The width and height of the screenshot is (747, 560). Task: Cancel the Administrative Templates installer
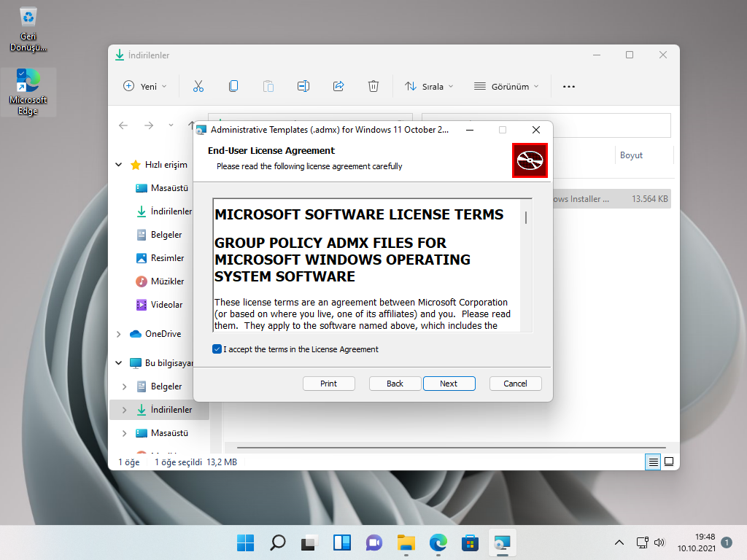(x=516, y=384)
